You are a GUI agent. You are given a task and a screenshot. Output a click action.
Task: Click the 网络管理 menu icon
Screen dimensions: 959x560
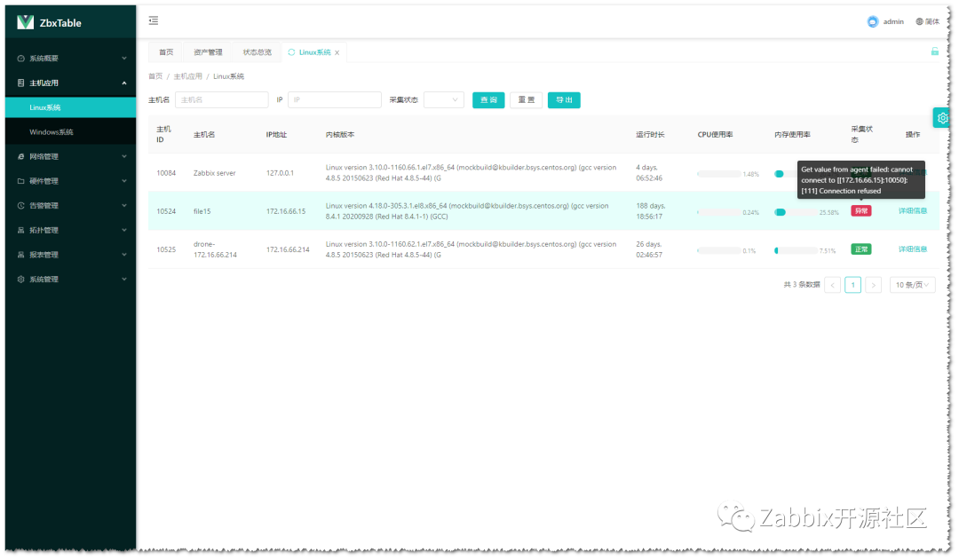tap(20, 156)
